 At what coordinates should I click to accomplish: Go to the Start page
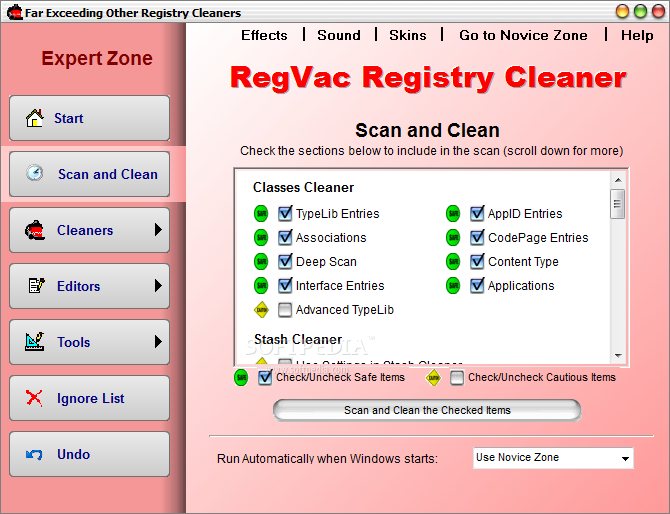coord(89,118)
